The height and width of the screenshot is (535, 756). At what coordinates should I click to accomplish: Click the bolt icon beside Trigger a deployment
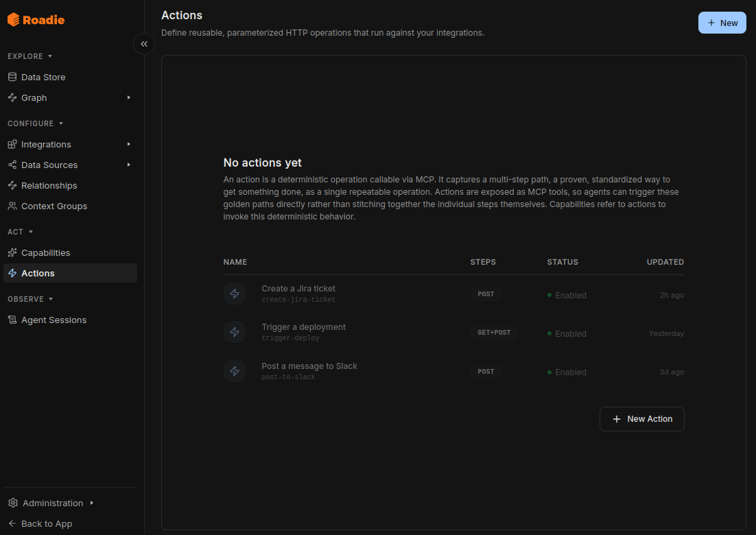(235, 332)
